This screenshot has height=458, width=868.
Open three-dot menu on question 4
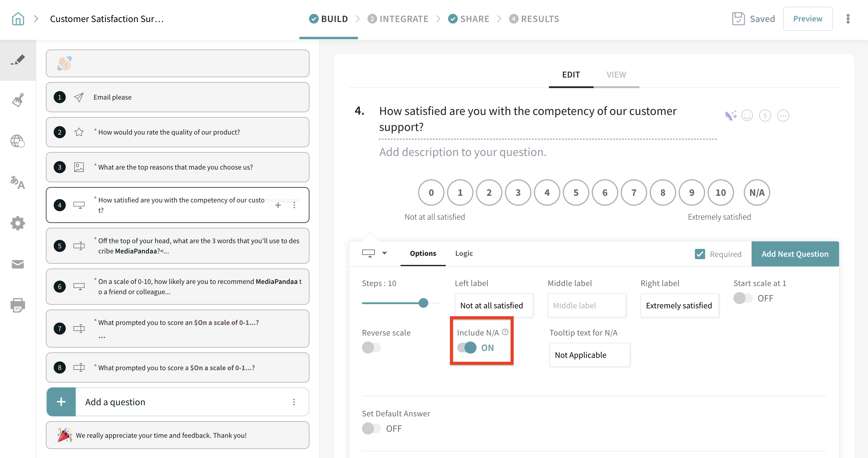[x=294, y=205]
